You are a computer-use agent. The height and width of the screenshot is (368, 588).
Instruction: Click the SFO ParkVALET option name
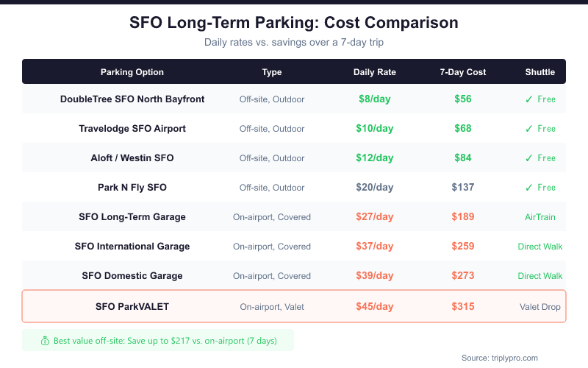tap(132, 307)
